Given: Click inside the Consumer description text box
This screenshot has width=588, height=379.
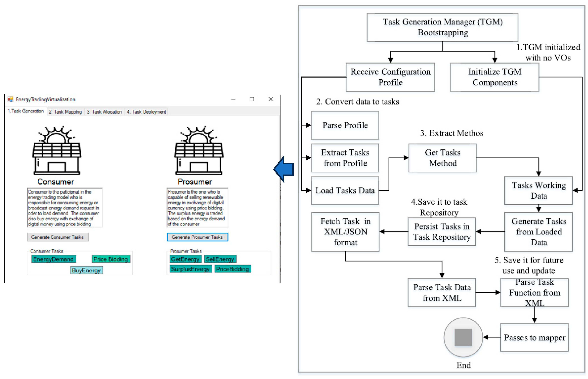Looking at the screenshot, I should pyautogui.click(x=64, y=208).
